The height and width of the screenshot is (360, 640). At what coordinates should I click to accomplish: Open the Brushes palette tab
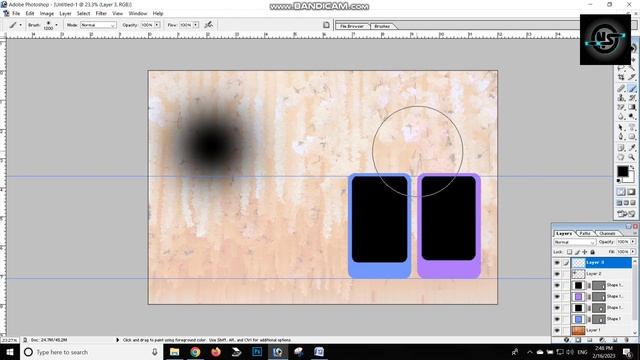pyautogui.click(x=382, y=26)
